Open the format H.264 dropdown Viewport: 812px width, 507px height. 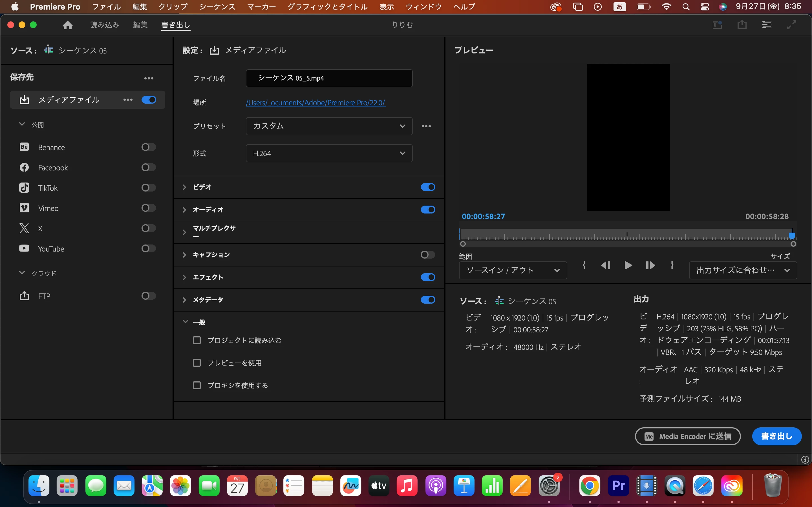(329, 153)
